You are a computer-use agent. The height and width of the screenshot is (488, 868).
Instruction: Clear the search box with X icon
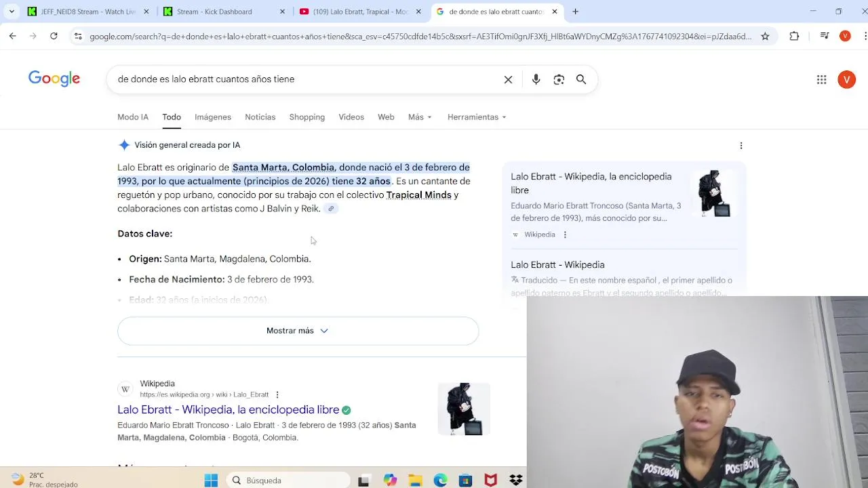pos(508,79)
